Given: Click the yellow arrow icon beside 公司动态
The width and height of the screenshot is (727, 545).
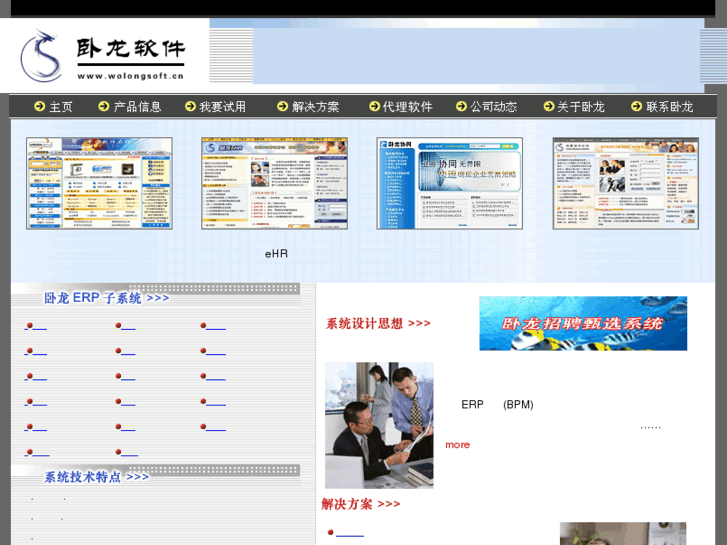Looking at the screenshot, I should tap(461, 106).
